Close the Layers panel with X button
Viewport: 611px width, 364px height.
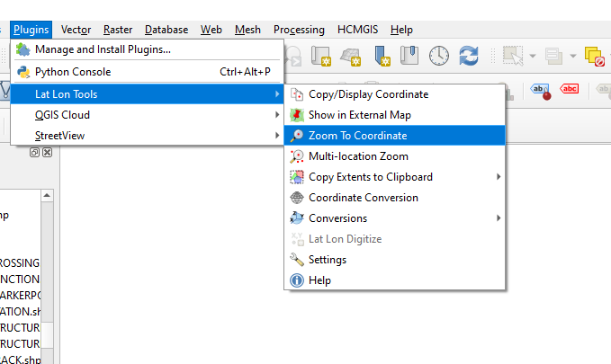tap(47, 153)
